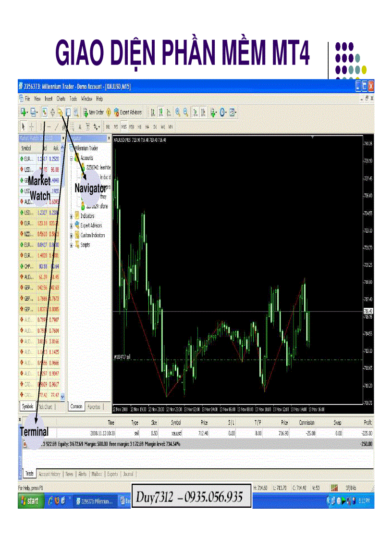Zoom out on the chart
The width and height of the screenshot is (392, 540).
click(185, 112)
